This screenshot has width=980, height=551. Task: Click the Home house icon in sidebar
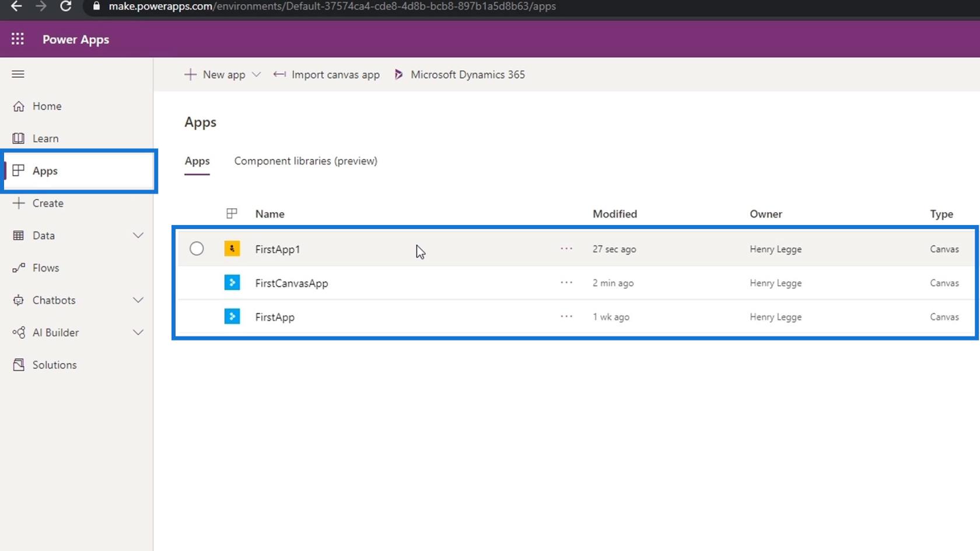tap(19, 106)
